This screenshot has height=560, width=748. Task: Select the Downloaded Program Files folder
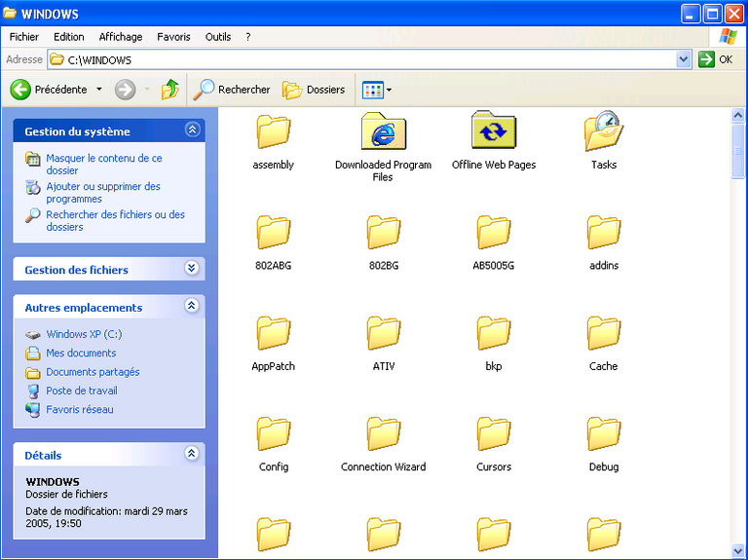pos(383,146)
